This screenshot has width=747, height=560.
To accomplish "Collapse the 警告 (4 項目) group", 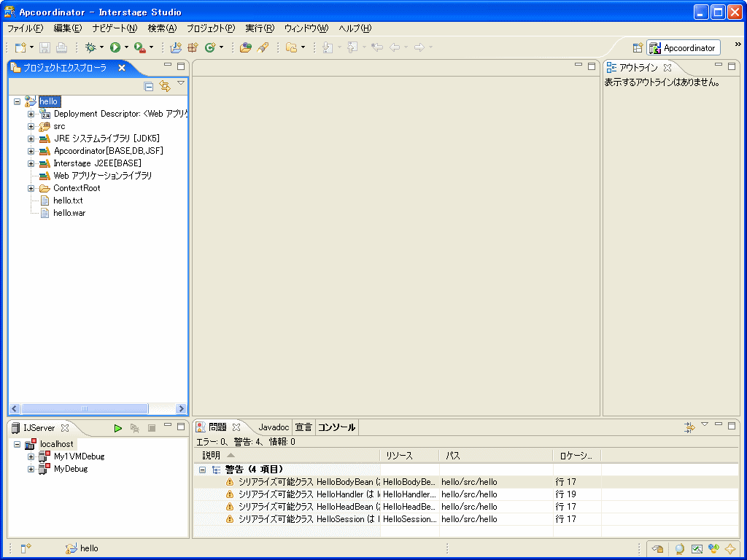I will click(x=203, y=470).
